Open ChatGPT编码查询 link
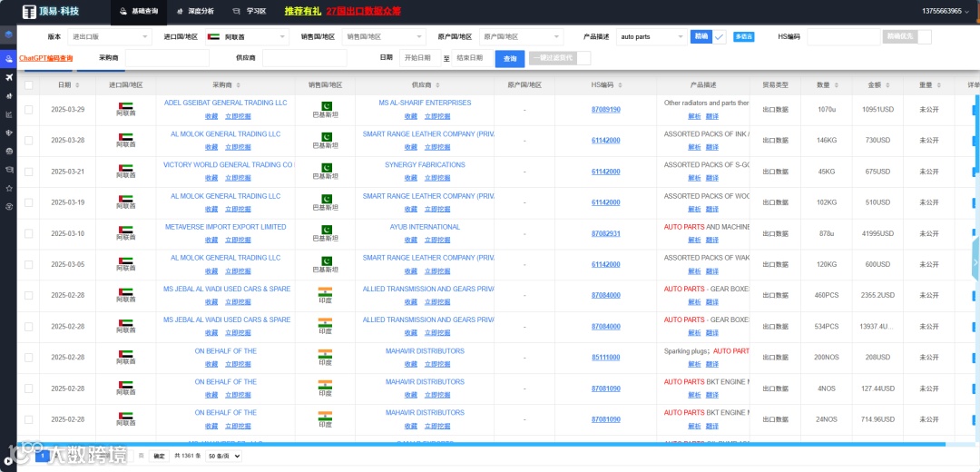 click(45, 58)
